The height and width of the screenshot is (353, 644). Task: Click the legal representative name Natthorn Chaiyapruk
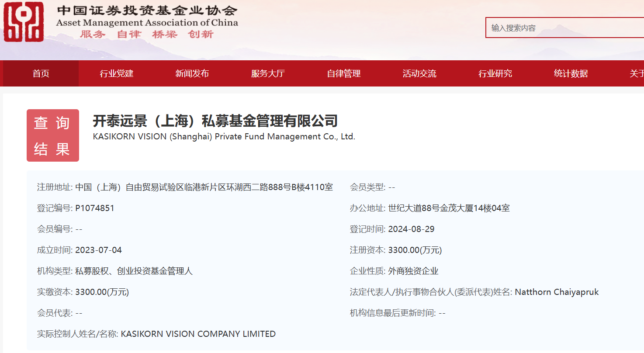pyautogui.click(x=556, y=292)
